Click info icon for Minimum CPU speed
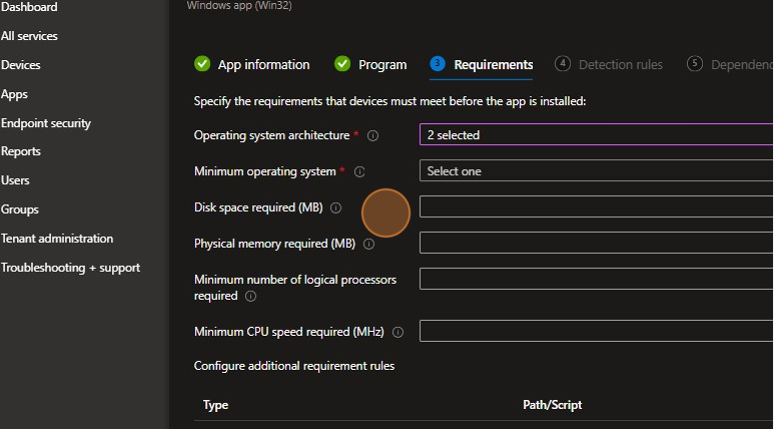Image resolution: width=774 pixels, height=429 pixels. click(398, 332)
